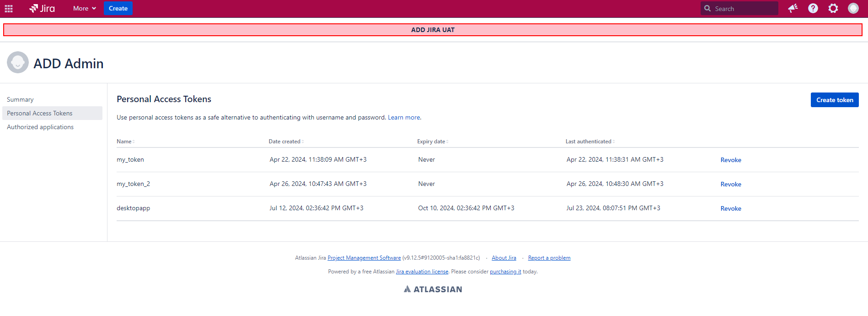Open the feedback megaphone icon
The image size is (868, 316).
pyautogui.click(x=793, y=8)
